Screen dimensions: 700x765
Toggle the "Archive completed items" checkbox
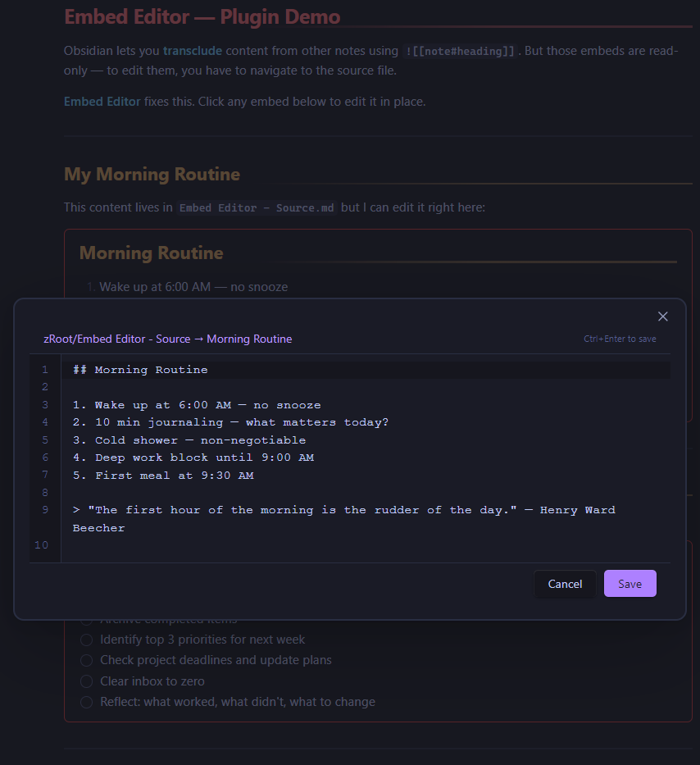click(86, 618)
